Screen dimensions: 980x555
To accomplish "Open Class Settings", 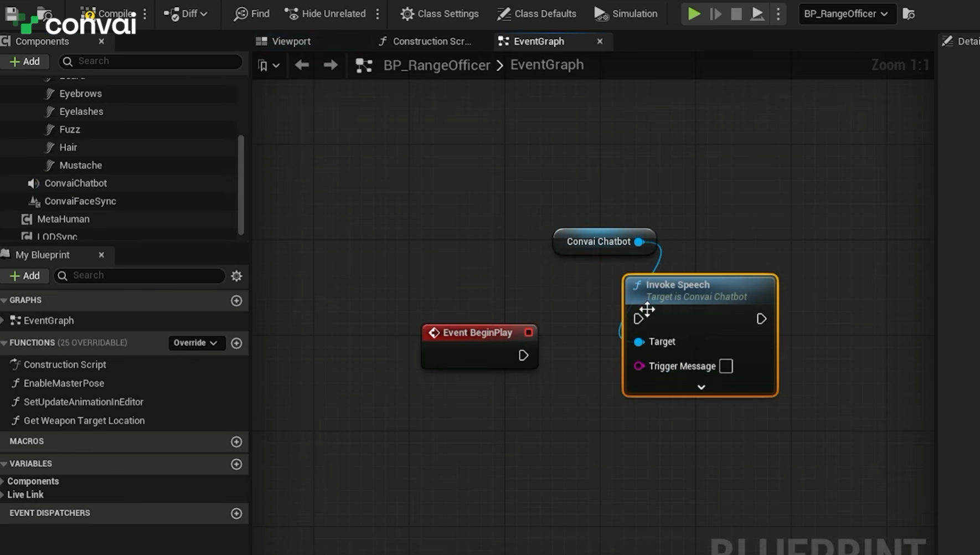I will (440, 14).
